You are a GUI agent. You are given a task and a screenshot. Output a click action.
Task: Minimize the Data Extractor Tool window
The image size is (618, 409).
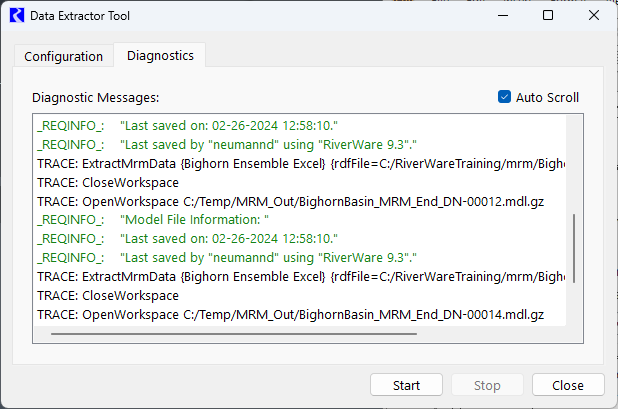click(x=502, y=16)
